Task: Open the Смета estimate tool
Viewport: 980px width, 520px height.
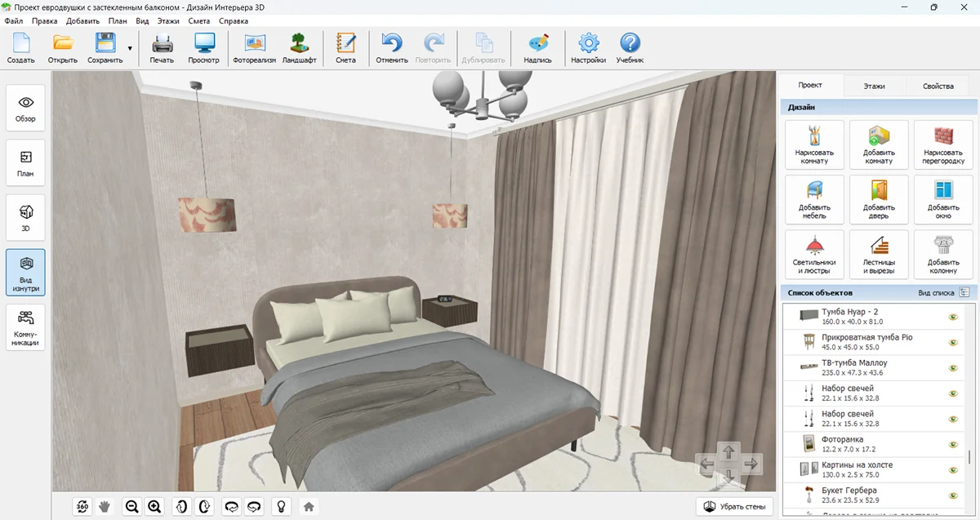Action: click(345, 48)
